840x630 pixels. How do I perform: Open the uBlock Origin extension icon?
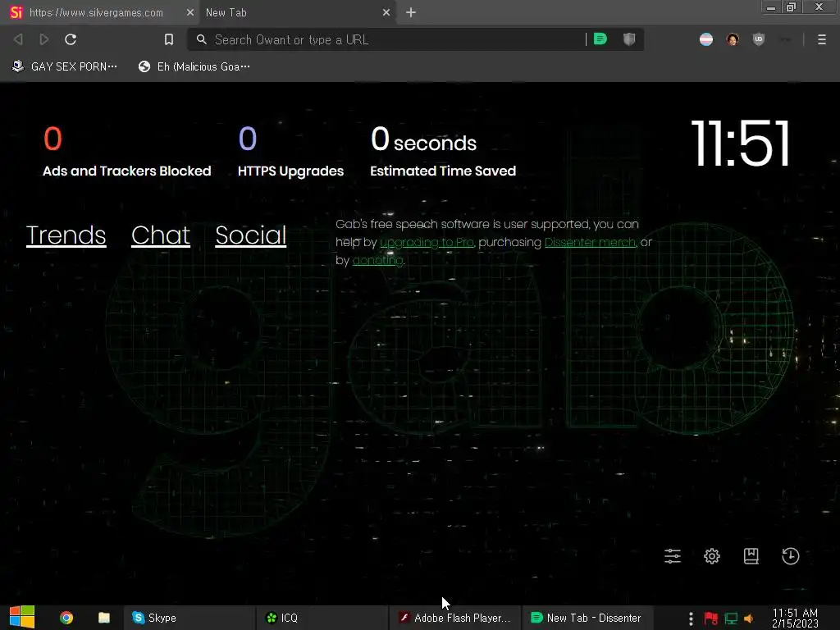tap(759, 39)
